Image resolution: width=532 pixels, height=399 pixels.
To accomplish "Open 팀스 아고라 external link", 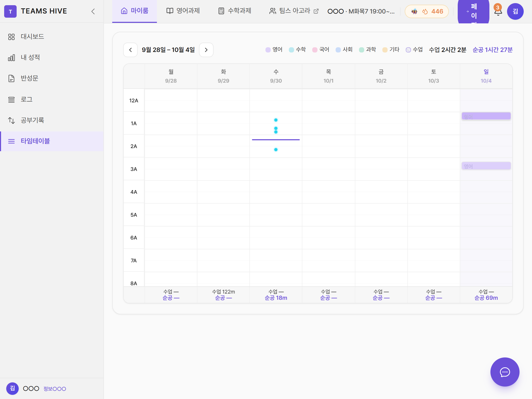I will coord(294,11).
